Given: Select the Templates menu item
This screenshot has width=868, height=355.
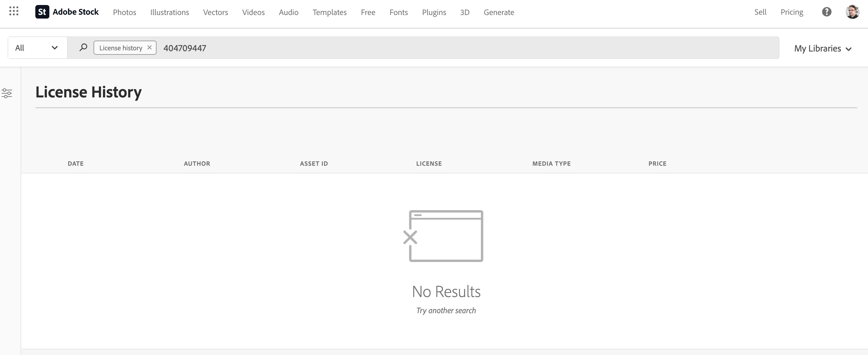Looking at the screenshot, I should (x=329, y=12).
